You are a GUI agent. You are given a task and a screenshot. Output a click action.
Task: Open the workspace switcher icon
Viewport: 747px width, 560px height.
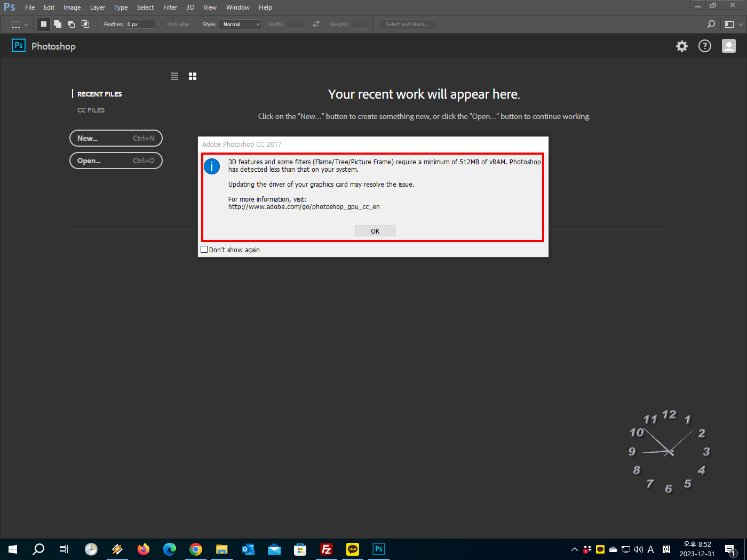pyautogui.click(x=729, y=24)
